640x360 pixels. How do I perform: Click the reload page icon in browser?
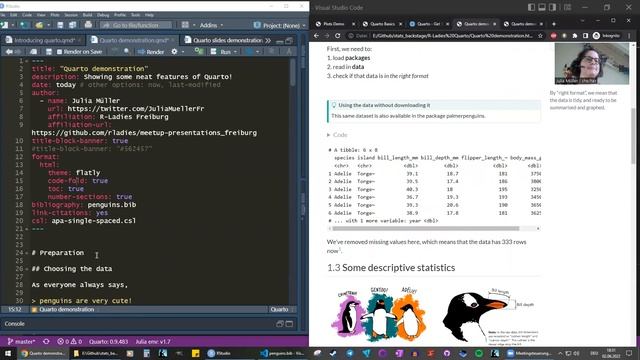click(x=338, y=36)
